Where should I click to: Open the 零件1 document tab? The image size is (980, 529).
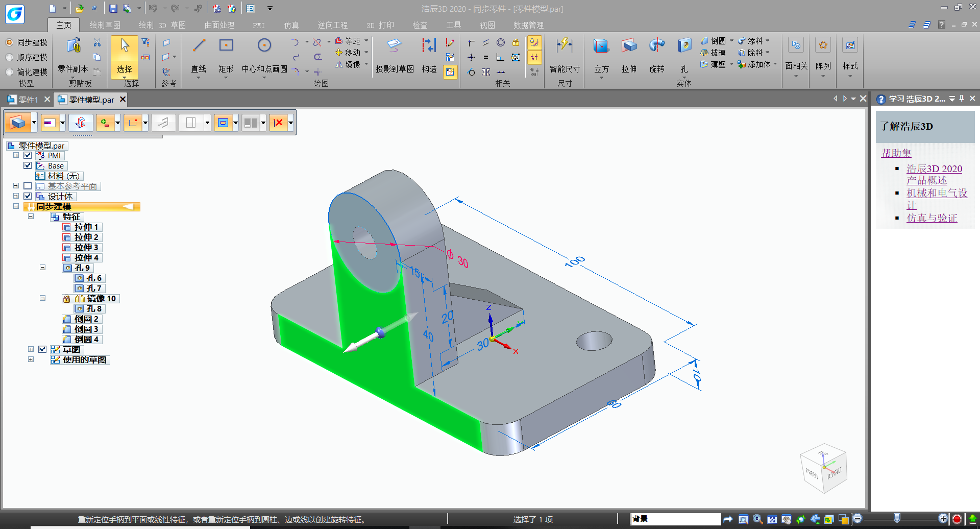click(28, 100)
